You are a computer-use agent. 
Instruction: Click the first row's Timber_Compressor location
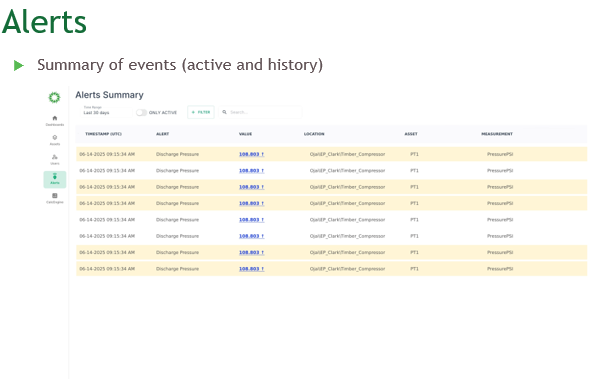tap(348, 154)
